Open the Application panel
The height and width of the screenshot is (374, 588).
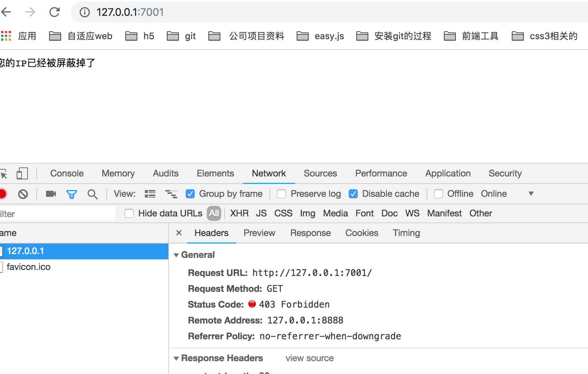click(448, 173)
